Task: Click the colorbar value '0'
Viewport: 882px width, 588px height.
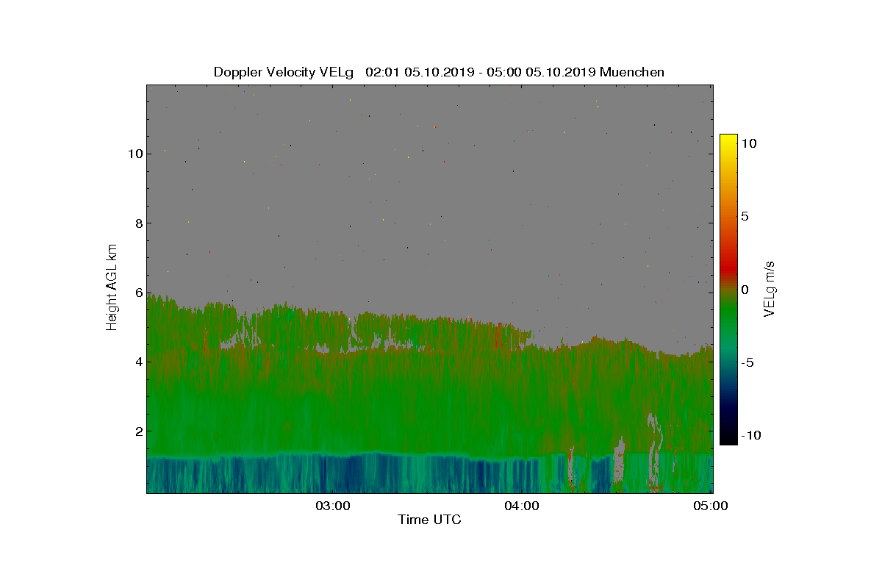Action: [x=745, y=289]
